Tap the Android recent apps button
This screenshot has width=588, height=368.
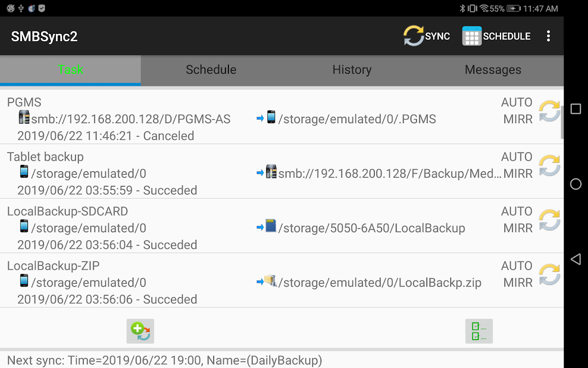pyautogui.click(x=576, y=109)
